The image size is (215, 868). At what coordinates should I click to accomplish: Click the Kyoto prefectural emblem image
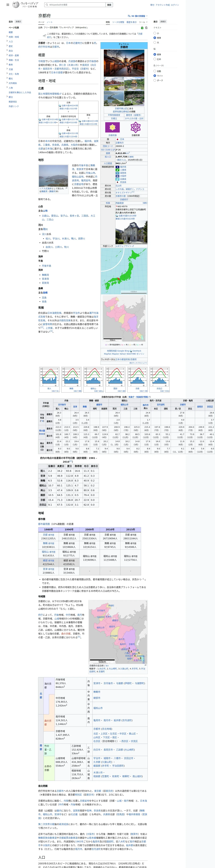click(x=136, y=127)
